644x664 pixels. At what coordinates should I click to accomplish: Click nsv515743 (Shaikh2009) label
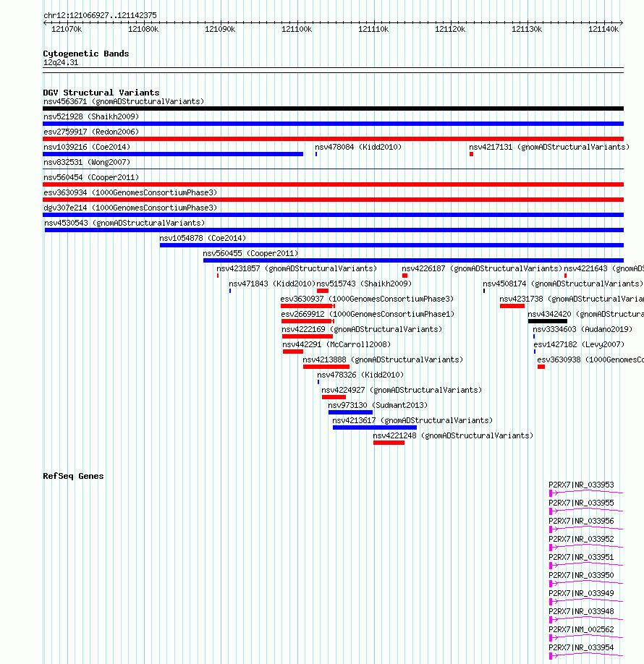tap(365, 284)
